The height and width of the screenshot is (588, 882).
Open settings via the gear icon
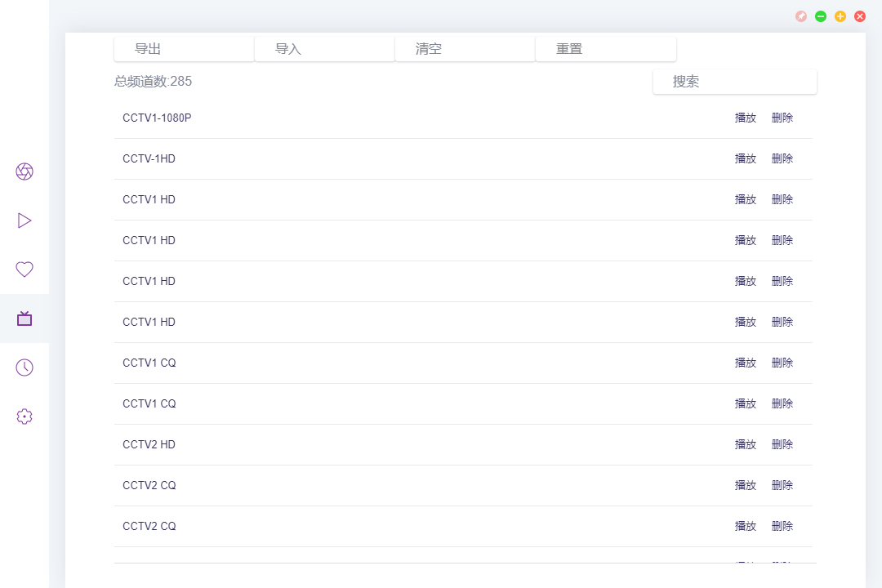click(x=24, y=416)
